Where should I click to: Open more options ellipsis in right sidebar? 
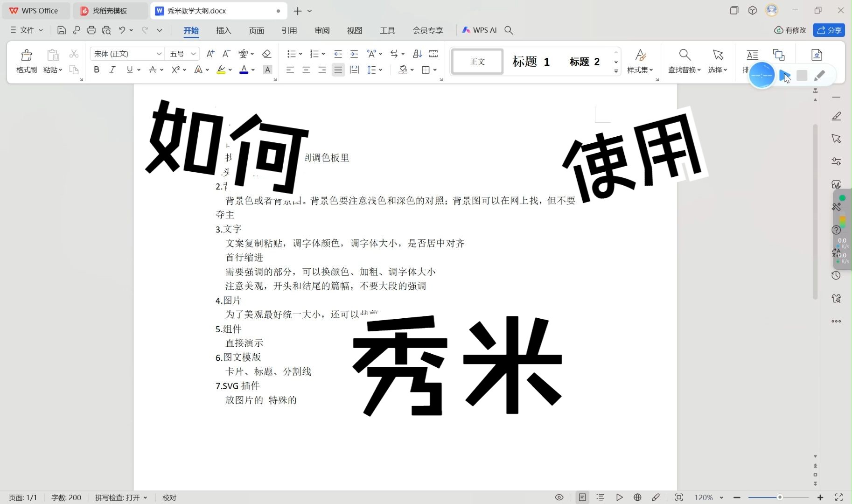(836, 321)
